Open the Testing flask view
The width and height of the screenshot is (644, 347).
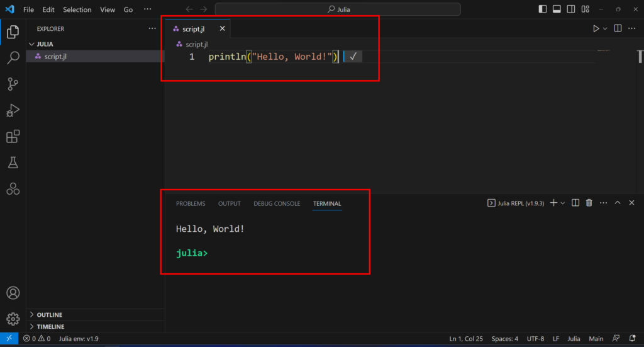point(13,163)
